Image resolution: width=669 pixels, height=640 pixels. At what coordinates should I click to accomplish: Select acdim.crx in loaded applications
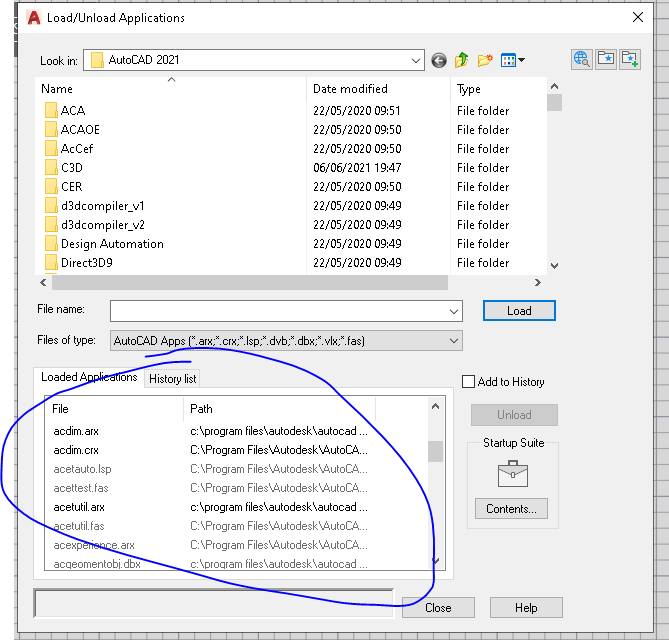click(x=76, y=450)
